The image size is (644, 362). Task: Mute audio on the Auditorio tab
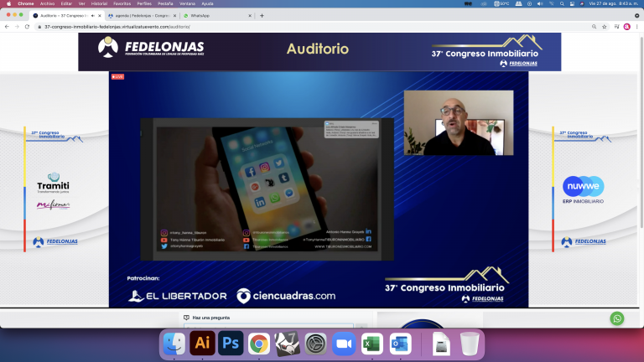93,16
